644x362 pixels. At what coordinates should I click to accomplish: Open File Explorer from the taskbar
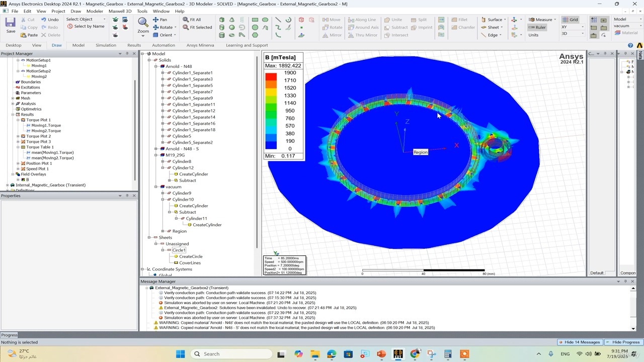(314, 354)
